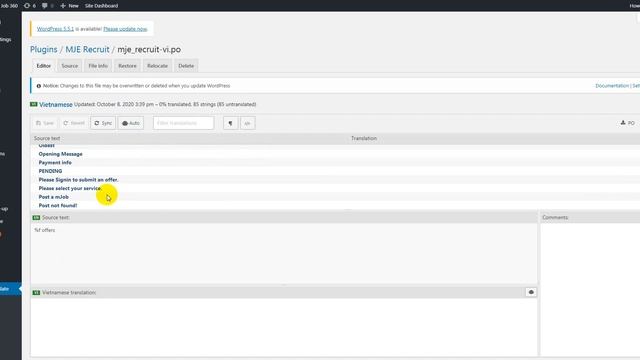
Task: Open the MJE Recruit breadcrumb link
Action: pyautogui.click(x=87, y=49)
